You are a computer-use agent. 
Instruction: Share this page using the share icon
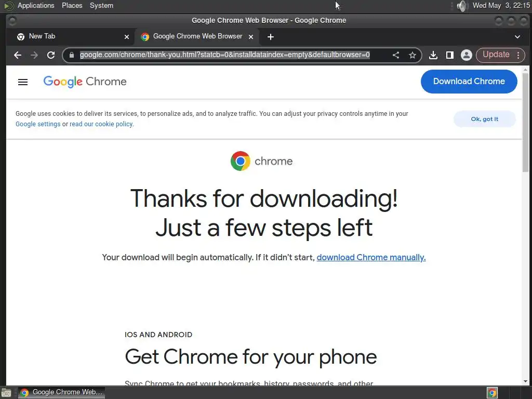(395, 55)
